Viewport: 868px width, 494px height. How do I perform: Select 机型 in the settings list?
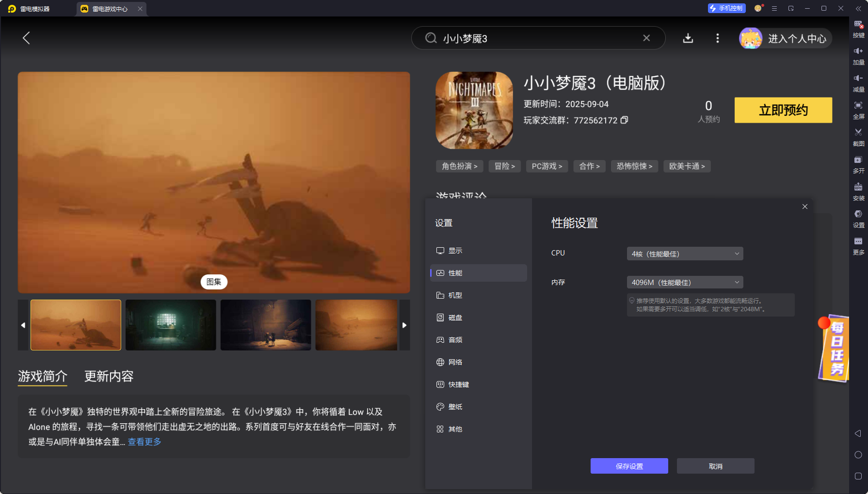(x=478, y=295)
